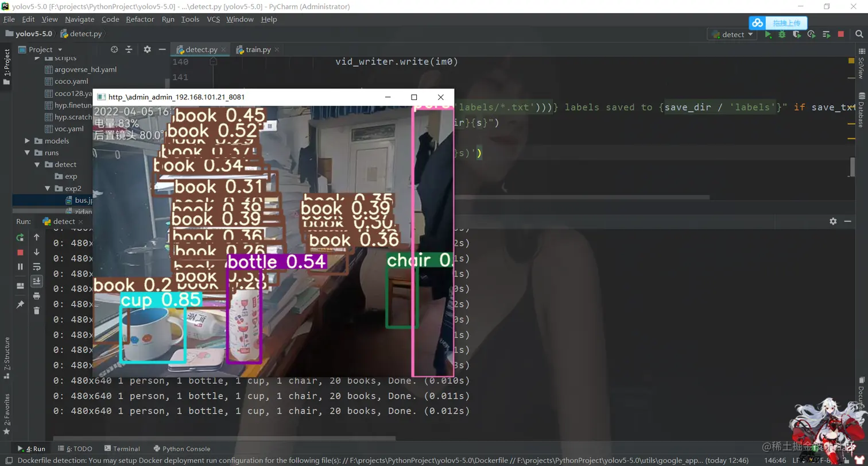The height and width of the screenshot is (466, 868).
Task: Click the restore layout icon in Run panel
Action: [20, 286]
